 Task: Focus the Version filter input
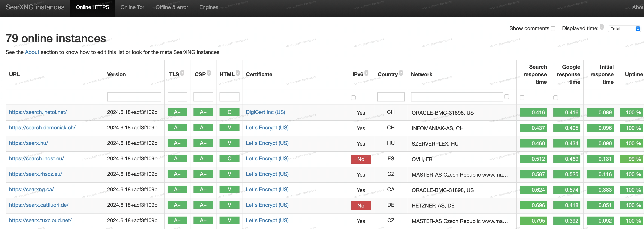point(134,97)
